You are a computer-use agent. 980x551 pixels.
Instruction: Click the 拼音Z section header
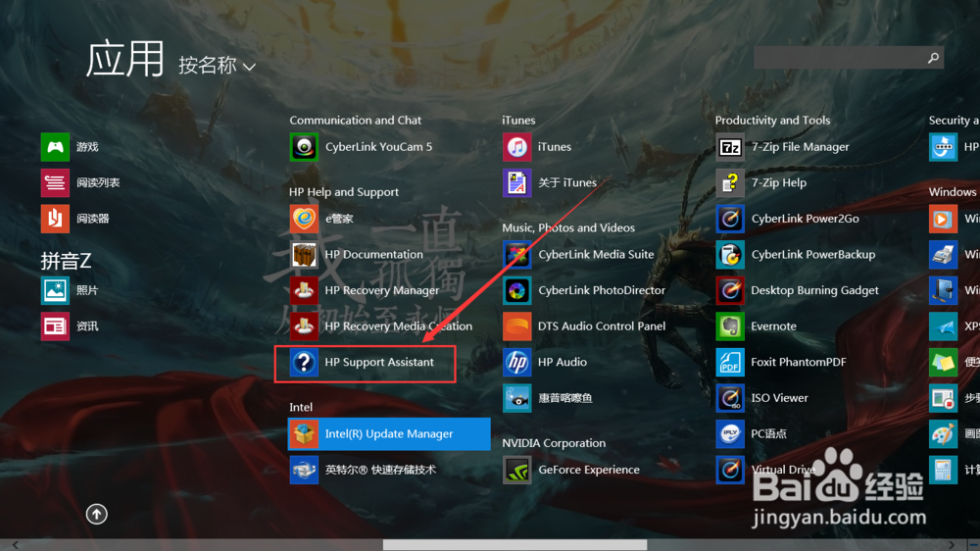67,260
